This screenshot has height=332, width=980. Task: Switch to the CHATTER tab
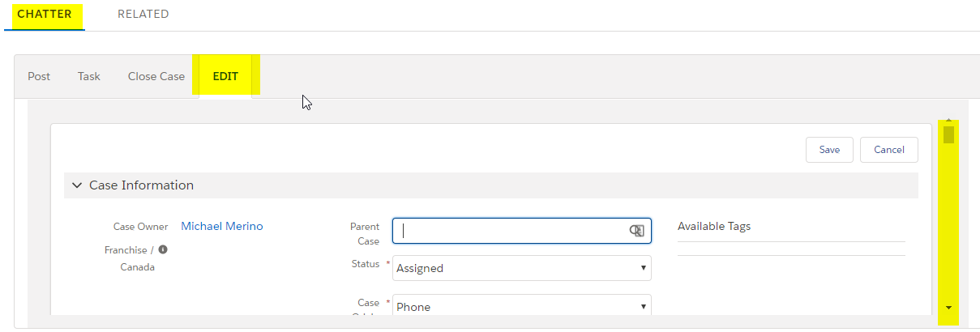[44, 14]
